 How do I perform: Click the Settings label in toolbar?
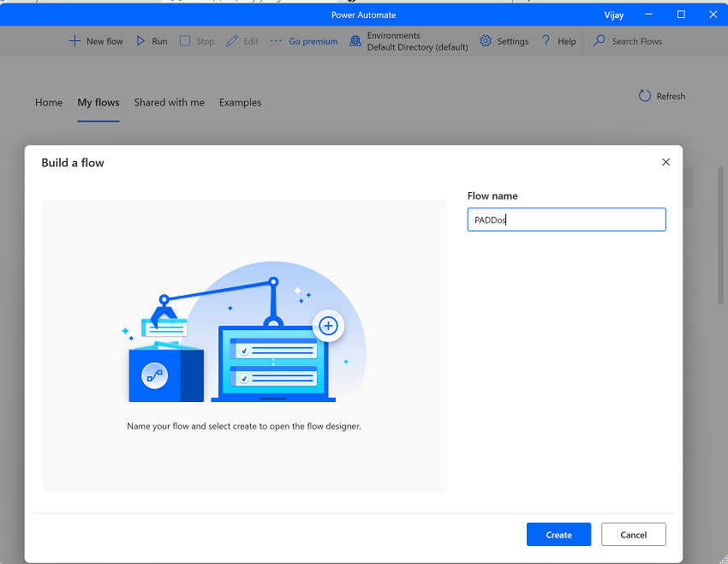[x=512, y=41]
